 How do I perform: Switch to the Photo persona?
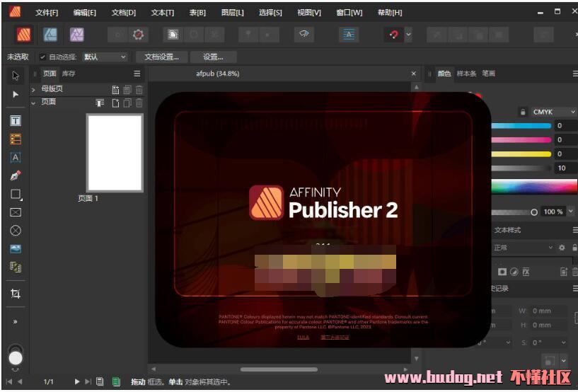coord(76,34)
